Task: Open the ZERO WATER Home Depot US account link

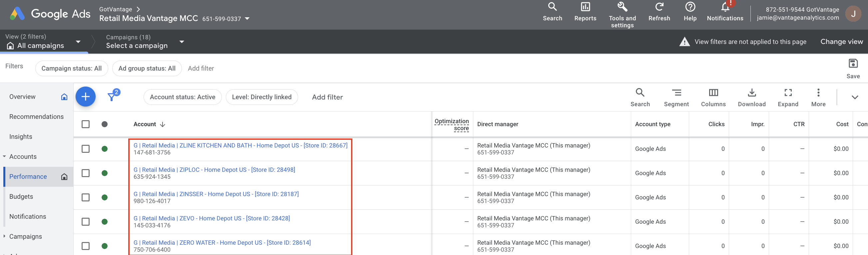Action: point(222,243)
